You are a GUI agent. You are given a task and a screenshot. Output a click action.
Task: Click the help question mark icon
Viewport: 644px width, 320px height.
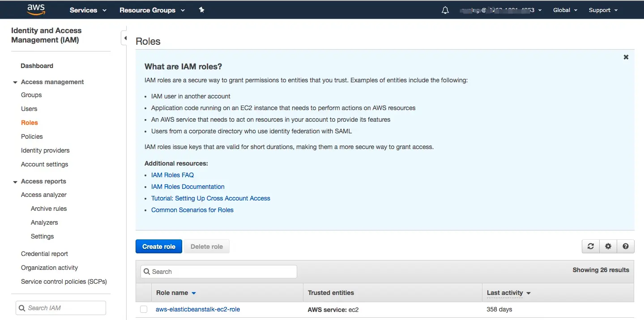tap(625, 246)
